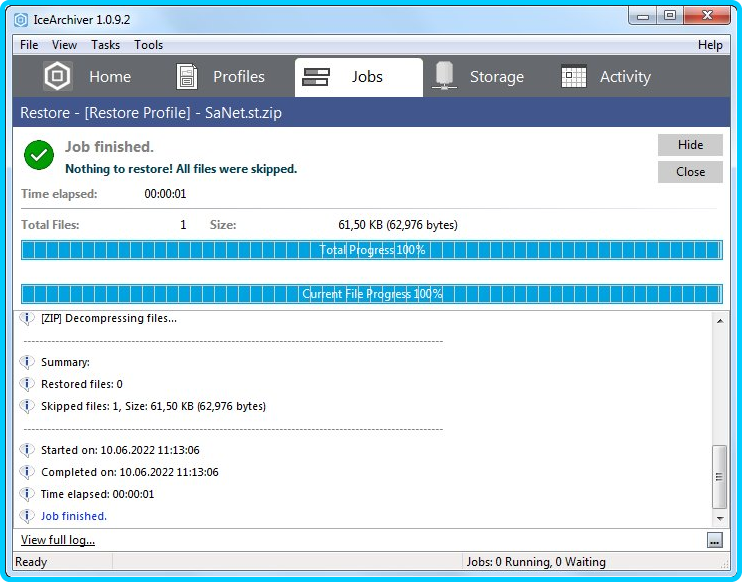Click the IceArchiver title bar app icon
Image resolution: width=742 pixels, height=582 pixels.
pyautogui.click(x=21, y=20)
